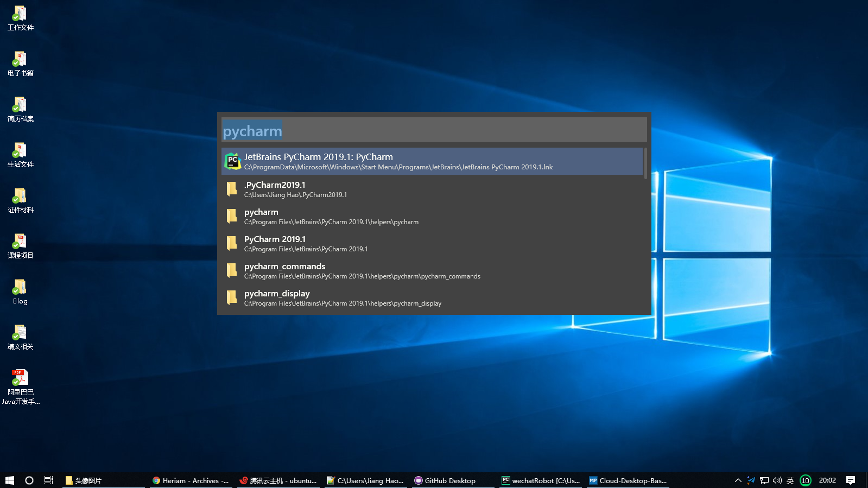This screenshot has height=488, width=868.
Task: Select the 工作文件 desktop folder
Action: [x=21, y=18]
